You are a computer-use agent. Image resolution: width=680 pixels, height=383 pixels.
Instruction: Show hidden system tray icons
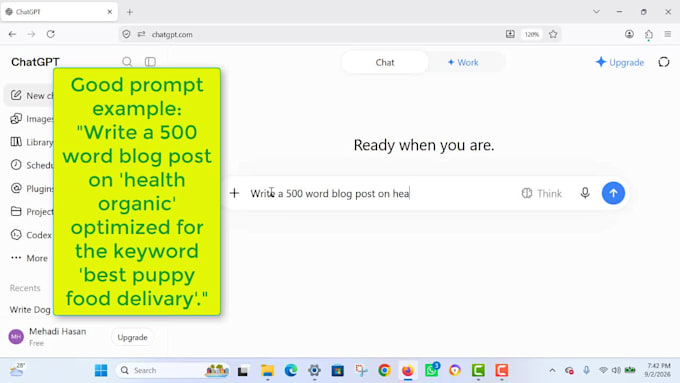click(552, 370)
